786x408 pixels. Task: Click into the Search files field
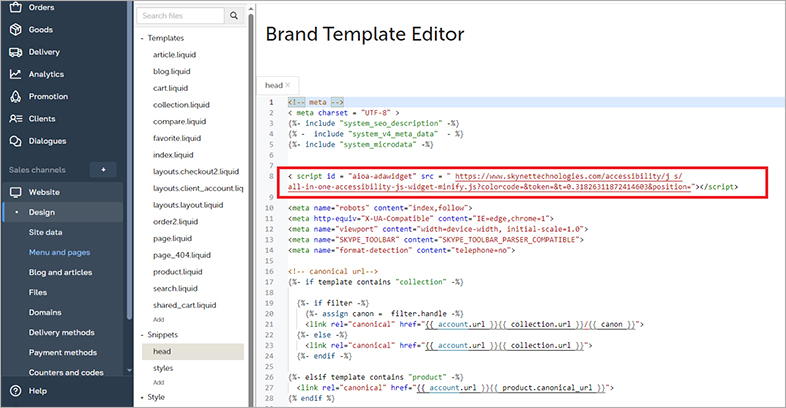pos(180,16)
